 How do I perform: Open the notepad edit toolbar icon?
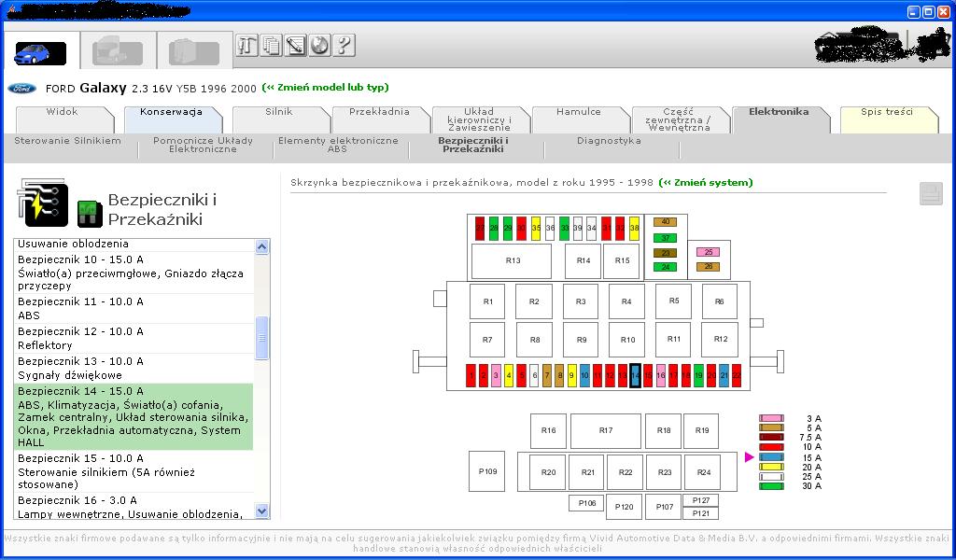tap(295, 45)
